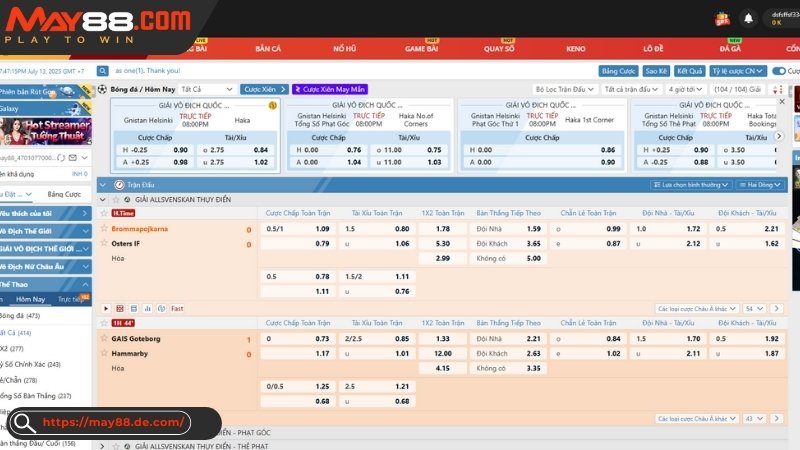Open the Tất cả trận đấu dropdown
Viewport: 800px width, 450px height.
[631, 89]
